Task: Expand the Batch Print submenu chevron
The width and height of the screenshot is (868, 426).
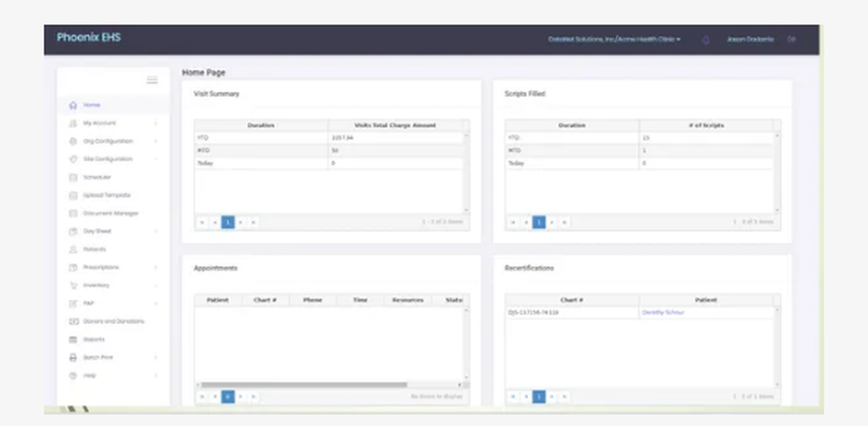Action: coord(155,357)
